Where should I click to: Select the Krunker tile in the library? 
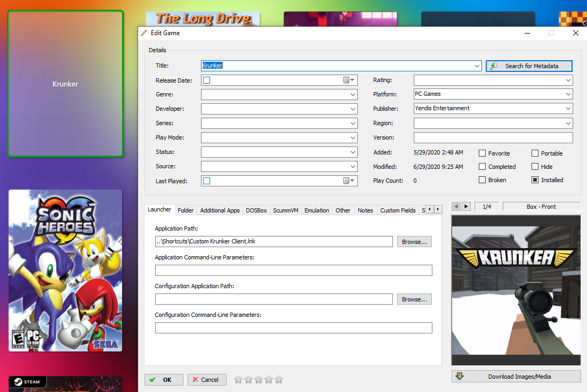tap(66, 84)
